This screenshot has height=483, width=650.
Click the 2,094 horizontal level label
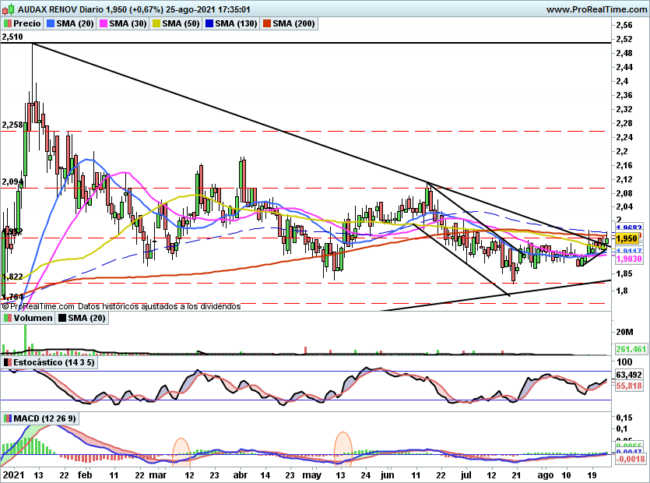click(x=12, y=182)
